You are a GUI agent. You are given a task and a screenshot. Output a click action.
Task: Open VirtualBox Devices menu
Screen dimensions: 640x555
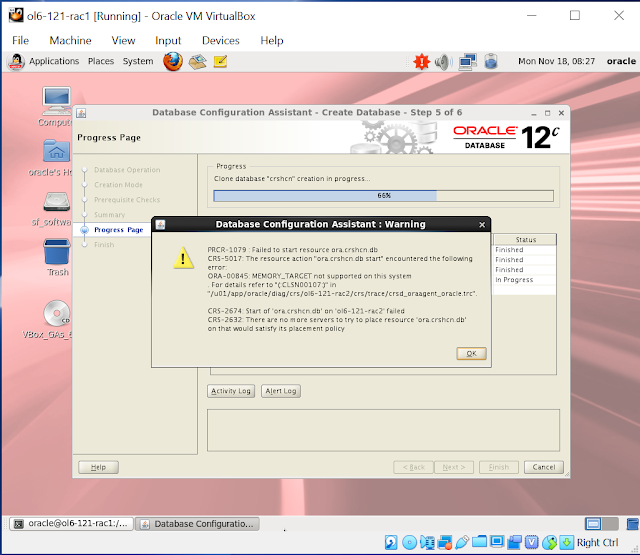pyautogui.click(x=220, y=40)
